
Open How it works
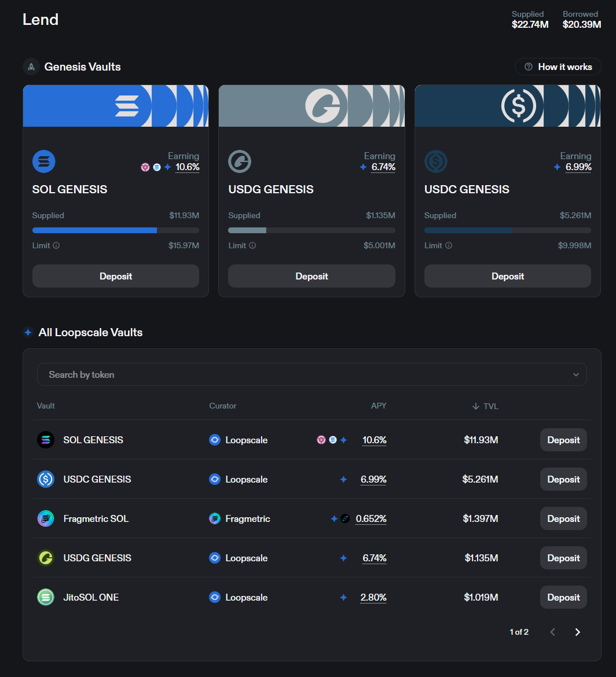point(558,67)
